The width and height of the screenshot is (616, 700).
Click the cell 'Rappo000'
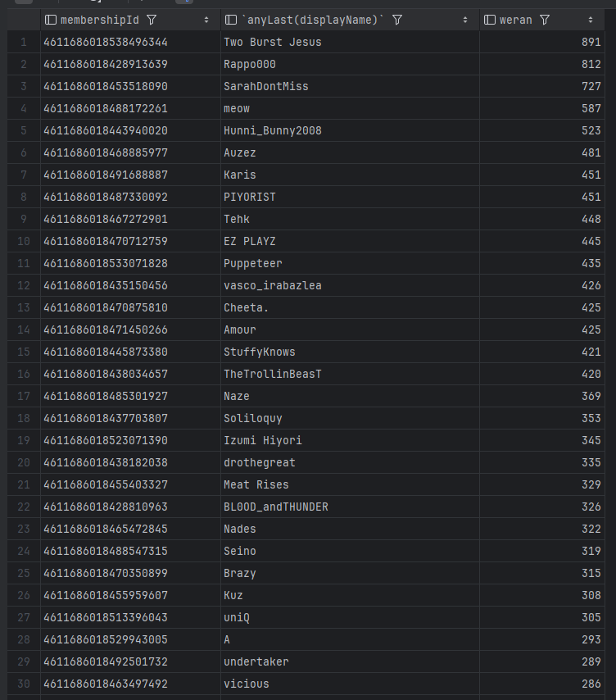pyautogui.click(x=350, y=64)
